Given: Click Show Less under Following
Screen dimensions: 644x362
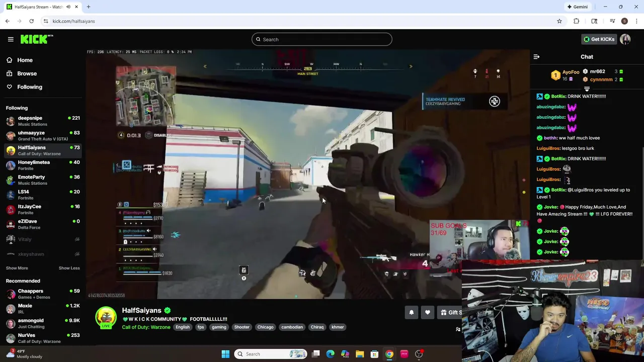Looking at the screenshot, I should click(69, 268).
